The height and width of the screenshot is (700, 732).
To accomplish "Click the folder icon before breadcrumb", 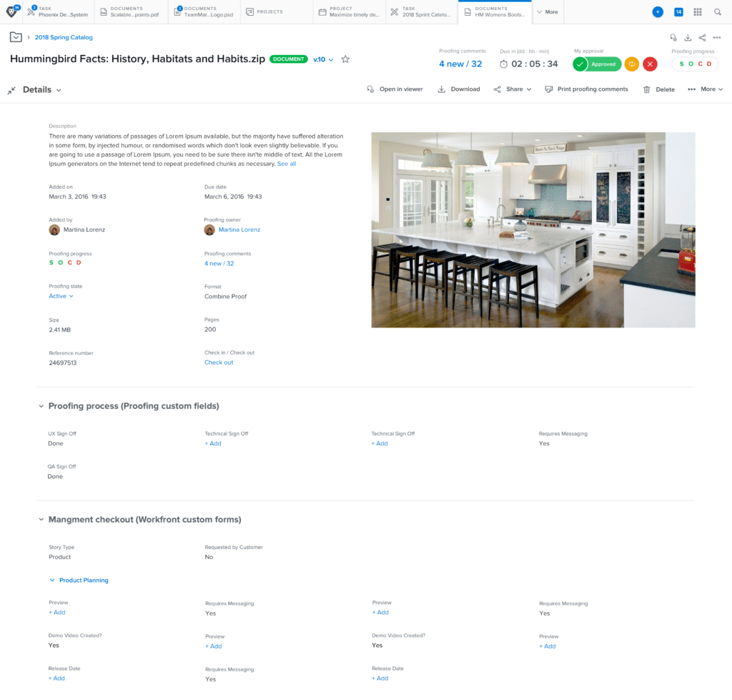I will tap(16, 37).
